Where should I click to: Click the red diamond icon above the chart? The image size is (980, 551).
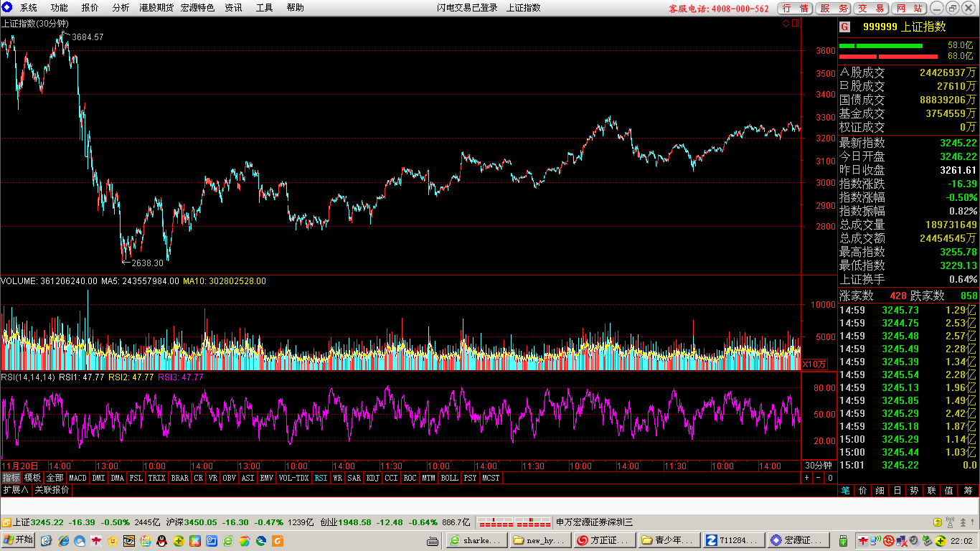[x=786, y=23]
